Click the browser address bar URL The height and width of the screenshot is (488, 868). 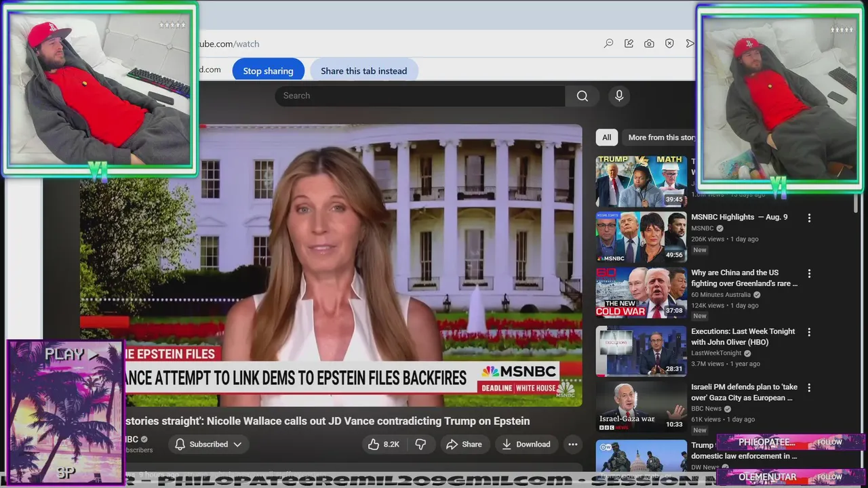click(229, 43)
